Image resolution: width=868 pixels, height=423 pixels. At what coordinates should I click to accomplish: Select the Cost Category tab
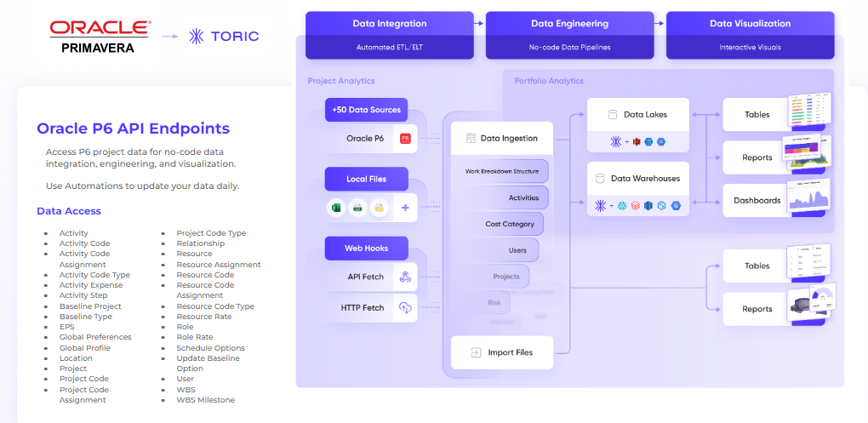[498, 224]
